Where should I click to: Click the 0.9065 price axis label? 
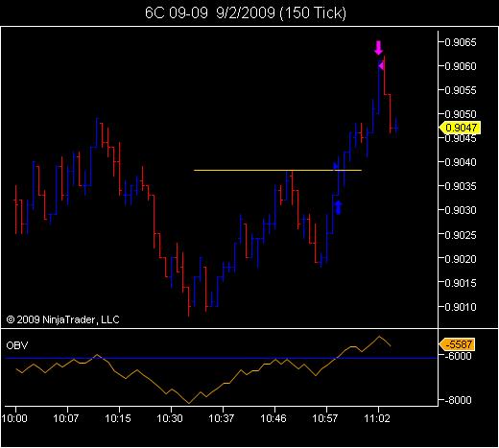461,42
